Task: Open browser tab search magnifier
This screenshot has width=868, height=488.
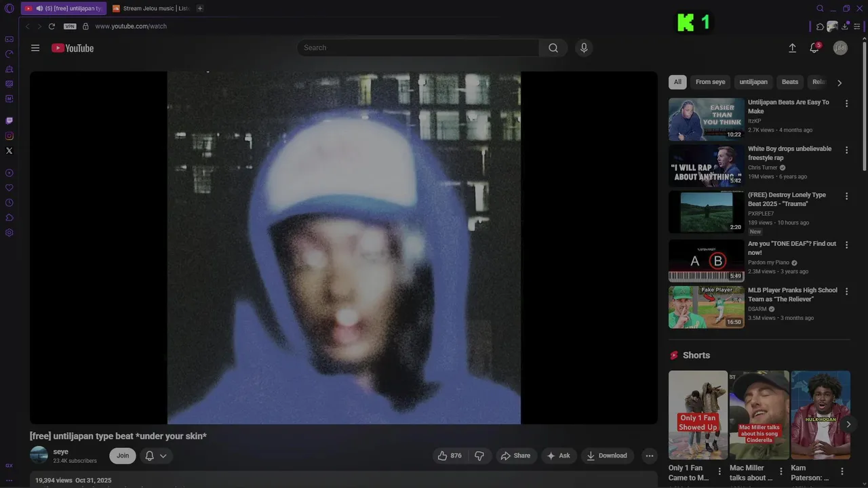Action: pyautogui.click(x=820, y=9)
